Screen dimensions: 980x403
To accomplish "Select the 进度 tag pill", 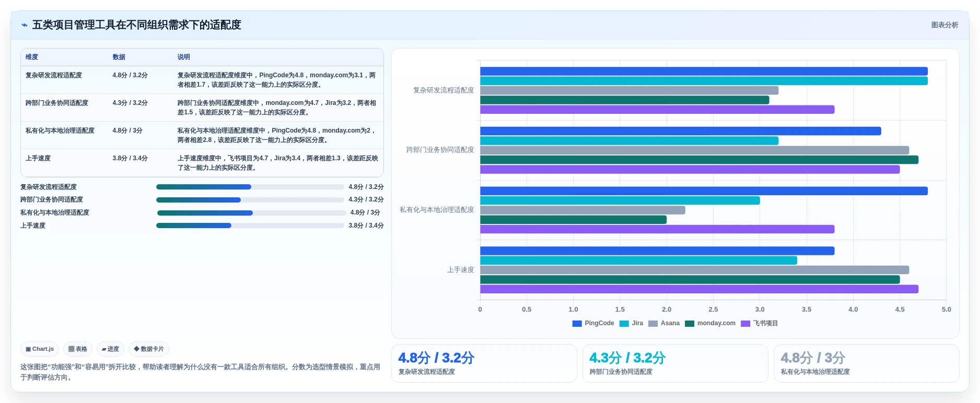I will tap(110, 349).
